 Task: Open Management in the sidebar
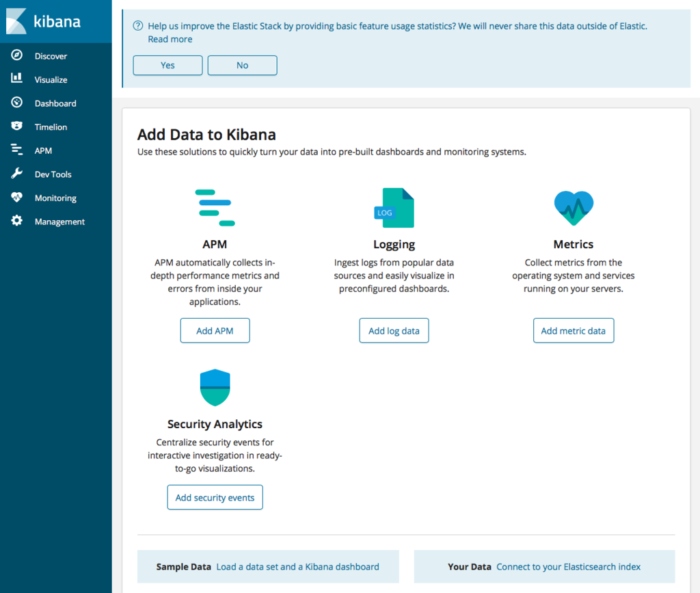pos(60,222)
